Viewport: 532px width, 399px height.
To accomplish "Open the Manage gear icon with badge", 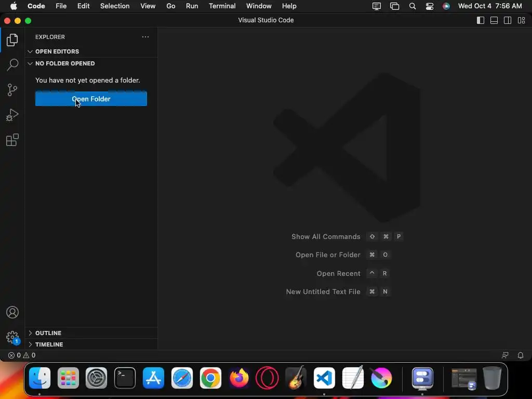I will point(12,338).
